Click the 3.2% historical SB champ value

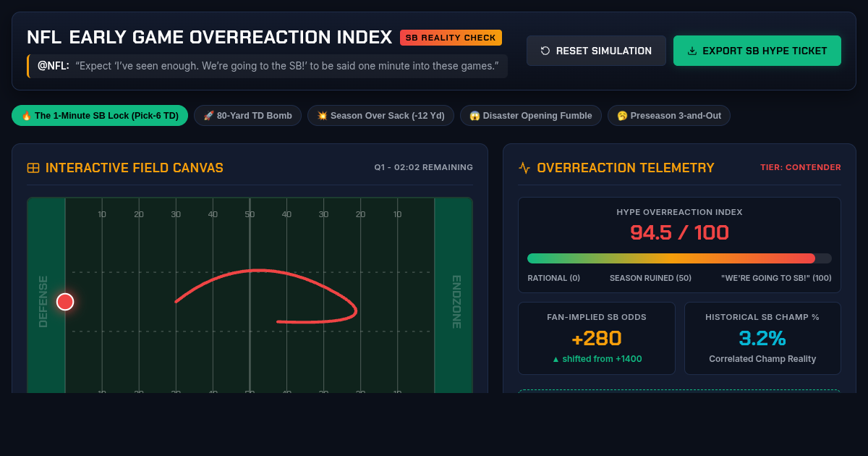pos(762,338)
